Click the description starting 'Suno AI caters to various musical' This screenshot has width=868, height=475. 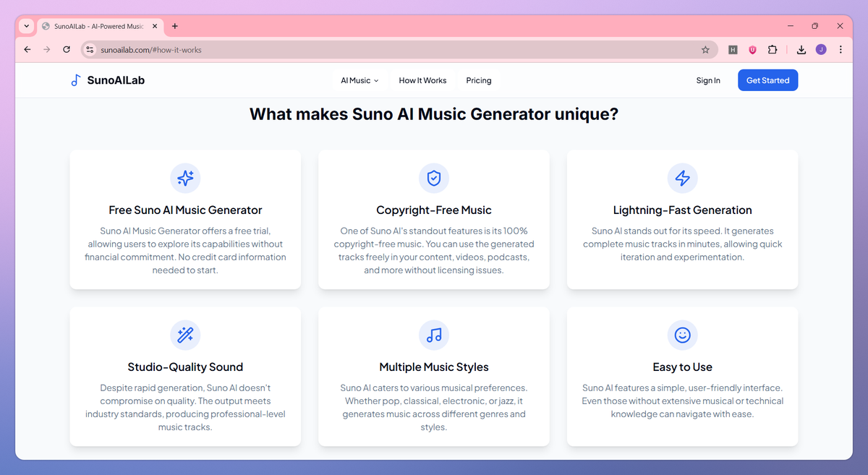434,407
